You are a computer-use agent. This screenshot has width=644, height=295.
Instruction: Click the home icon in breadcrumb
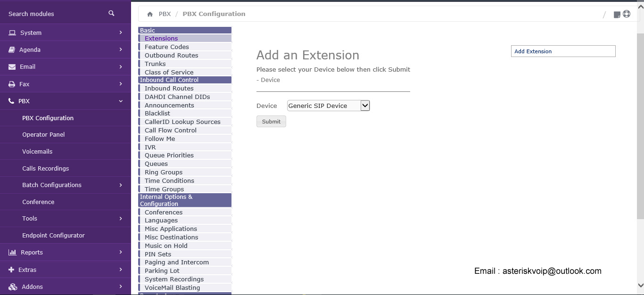[x=150, y=14]
